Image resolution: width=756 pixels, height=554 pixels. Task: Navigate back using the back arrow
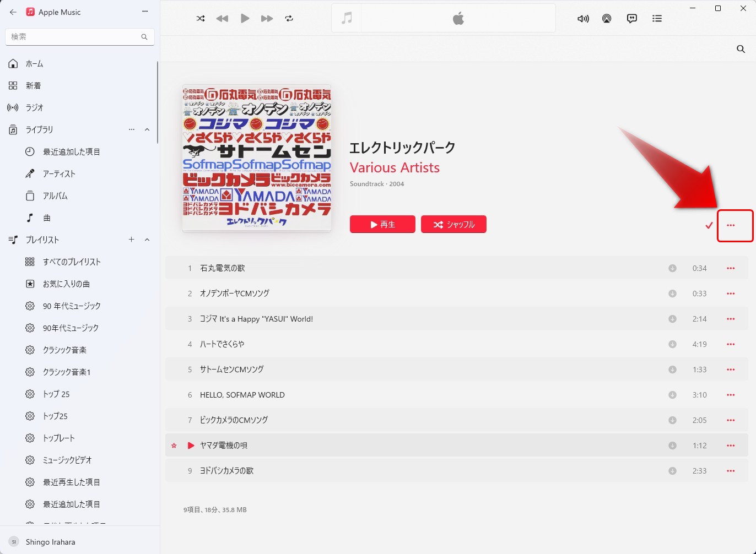click(x=13, y=12)
